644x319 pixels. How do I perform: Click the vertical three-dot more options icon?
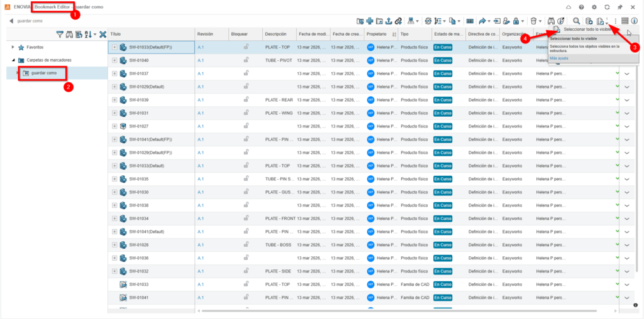[x=615, y=21]
